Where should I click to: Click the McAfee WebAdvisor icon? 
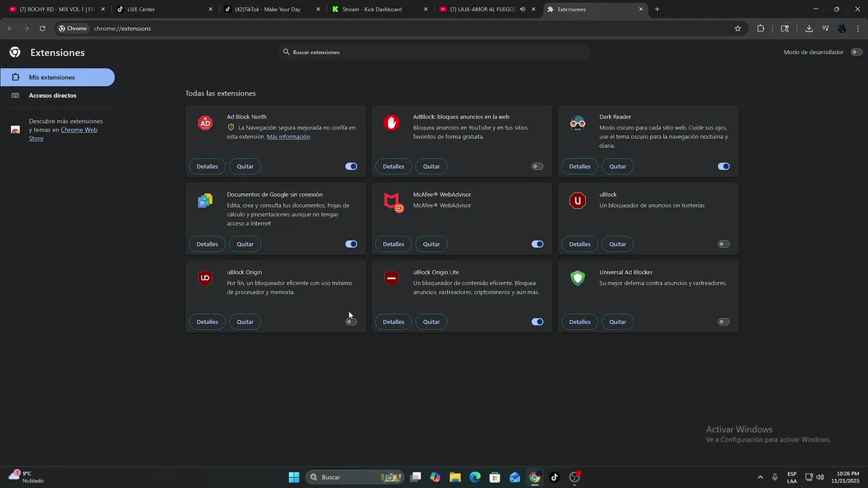pyautogui.click(x=393, y=202)
